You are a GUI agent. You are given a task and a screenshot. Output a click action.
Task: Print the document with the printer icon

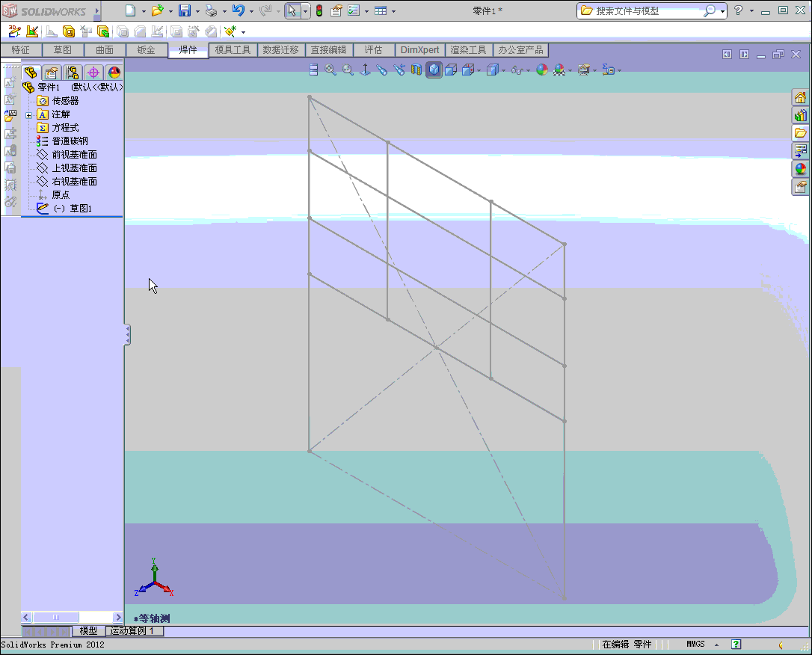pyautogui.click(x=211, y=10)
